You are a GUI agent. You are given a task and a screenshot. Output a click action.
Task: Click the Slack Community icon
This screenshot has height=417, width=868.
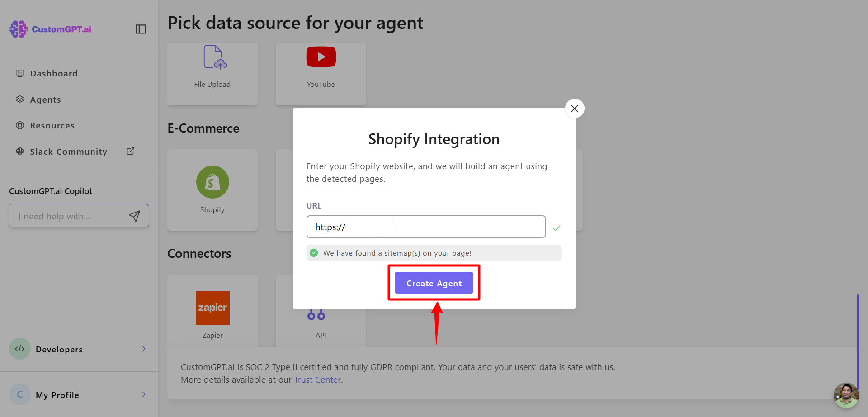pos(20,151)
